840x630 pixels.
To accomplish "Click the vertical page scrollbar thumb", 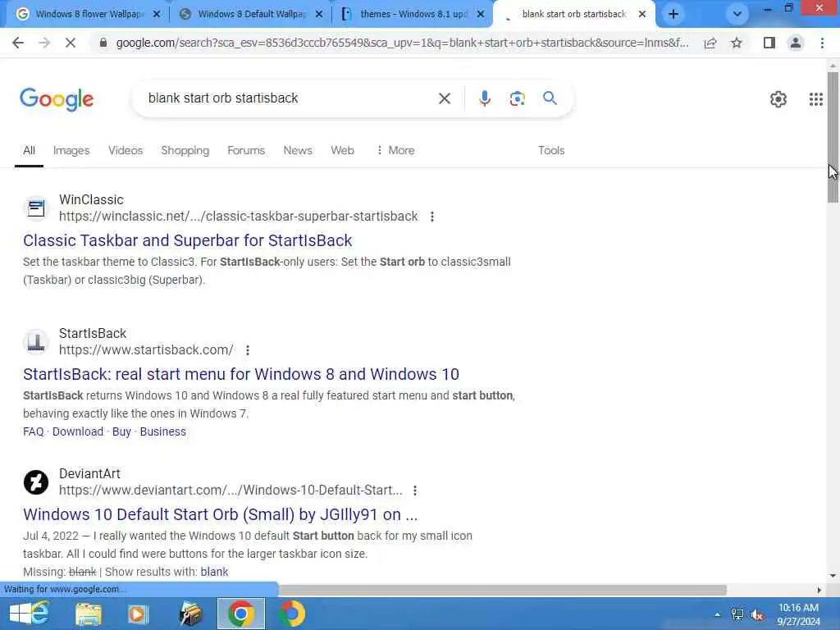I will [833, 137].
